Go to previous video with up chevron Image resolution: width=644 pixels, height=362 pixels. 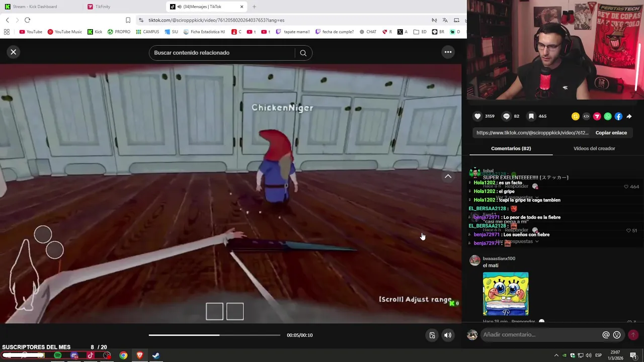coord(448,176)
